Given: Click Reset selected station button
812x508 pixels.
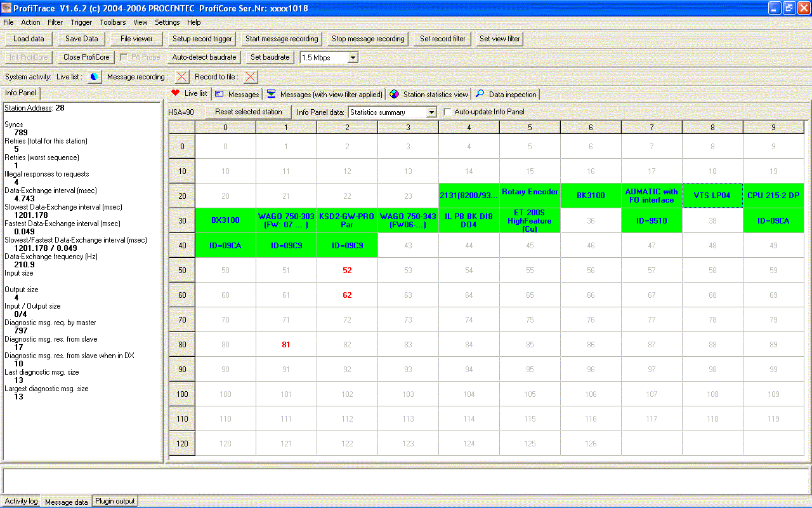Looking at the screenshot, I should 249,112.
